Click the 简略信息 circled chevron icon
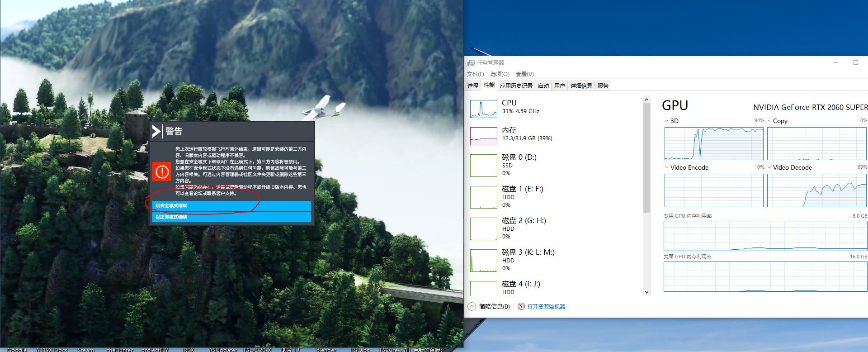Viewport: 868px width, 352px height. tap(472, 306)
